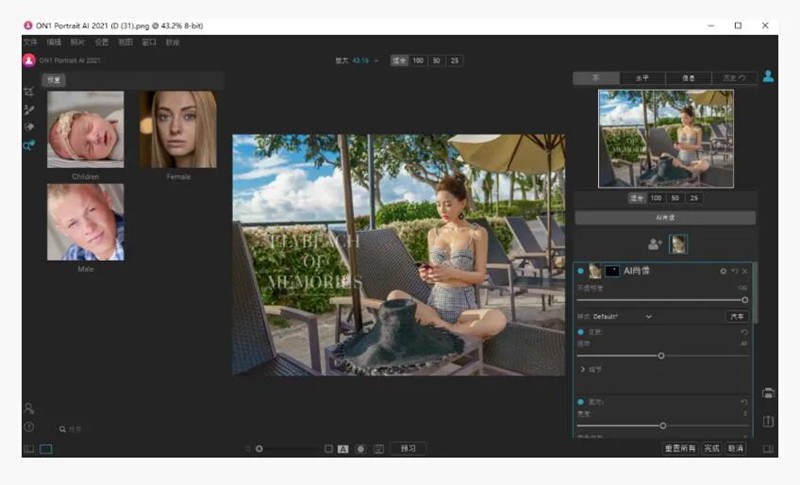
Task: Open the last menu in the menu bar
Action: 172,42
